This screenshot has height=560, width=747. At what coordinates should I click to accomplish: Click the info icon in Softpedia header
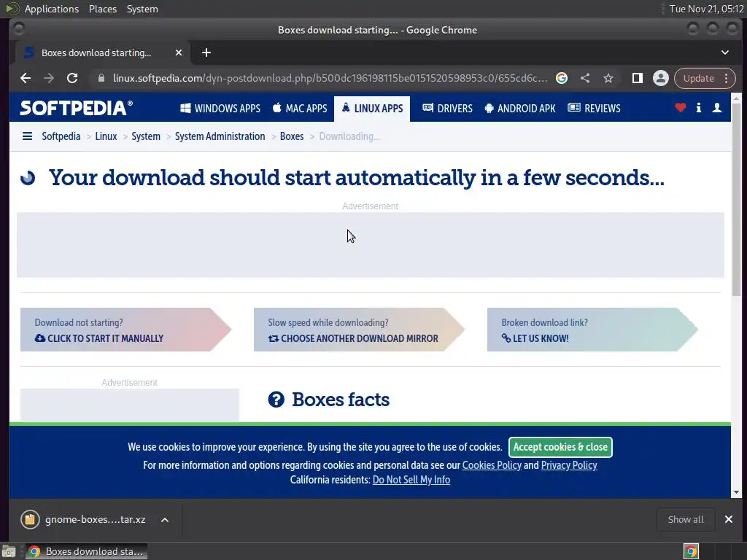pyautogui.click(x=698, y=108)
